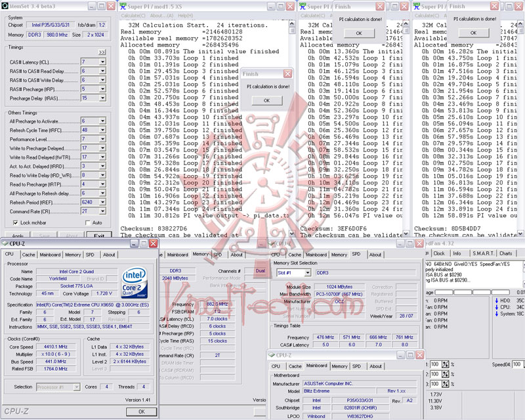
Task: Click the CPU temperature down-arrow icon in SpeedFan
Action: pos(497,307)
